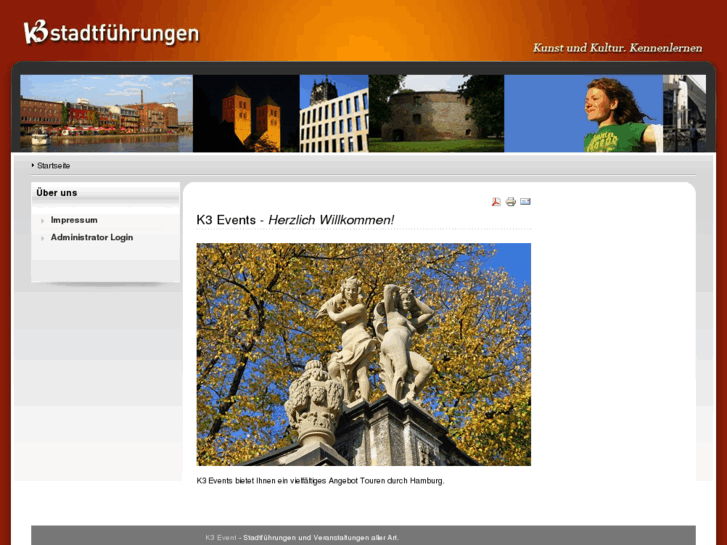This screenshot has width=727, height=545.
Task: Click the K3 stadtführungen logo
Action: coord(111,32)
